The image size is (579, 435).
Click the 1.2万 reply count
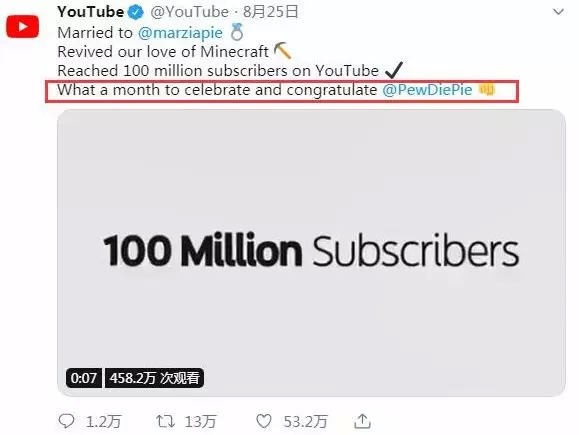tap(103, 421)
